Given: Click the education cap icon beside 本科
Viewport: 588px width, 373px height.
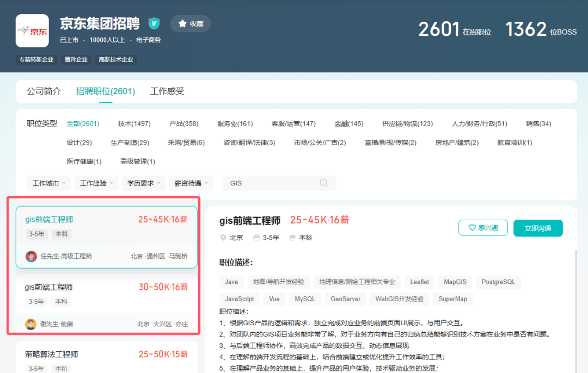Looking at the screenshot, I should [292, 238].
